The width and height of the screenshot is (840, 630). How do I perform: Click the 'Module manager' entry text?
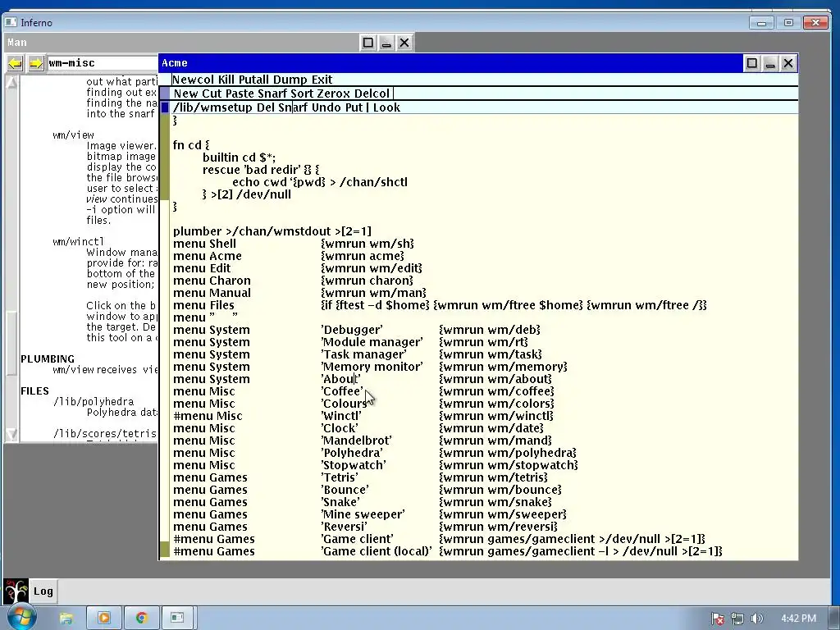(372, 342)
